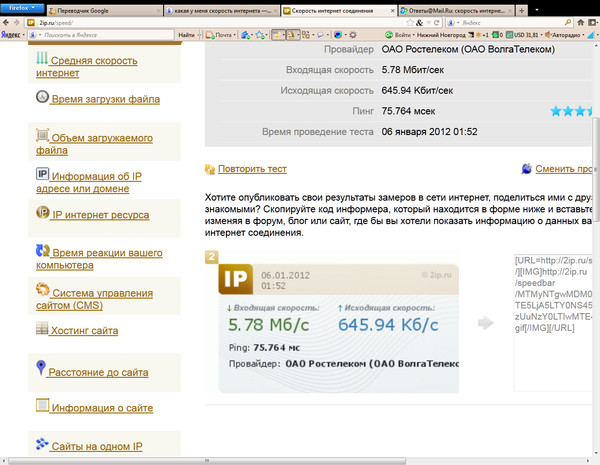Click the map pin icon beside Расстояние до сайта
Image resolution: width=600 pixels, height=465 pixels.
tap(41, 367)
